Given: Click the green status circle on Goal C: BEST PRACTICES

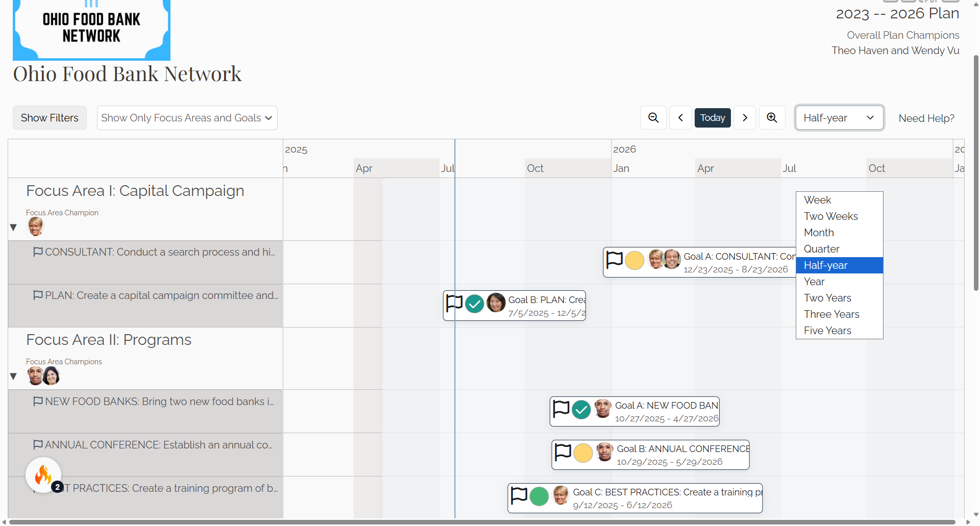Looking at the screenshot, I should (539, 496).
